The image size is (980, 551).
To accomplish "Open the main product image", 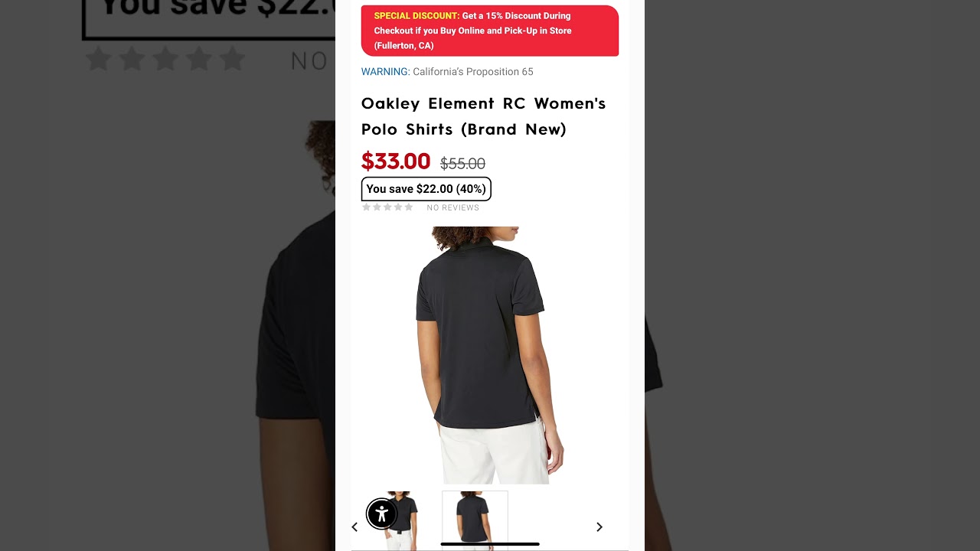I will click(x=490, y=355).
